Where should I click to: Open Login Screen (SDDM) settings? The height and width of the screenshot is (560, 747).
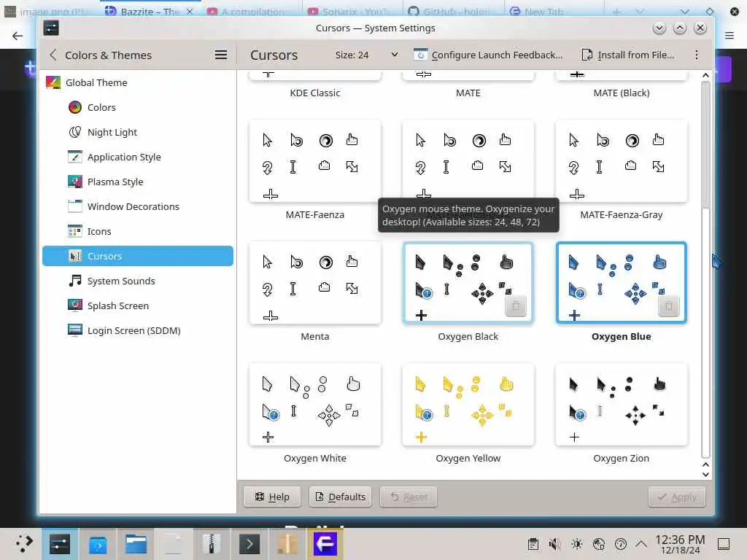tap(138, 330)
